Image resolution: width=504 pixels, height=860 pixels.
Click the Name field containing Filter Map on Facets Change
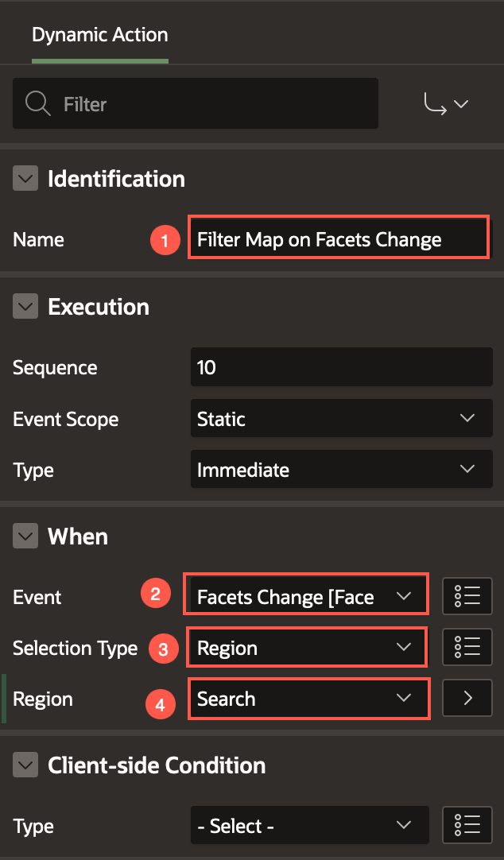[338, 237]
